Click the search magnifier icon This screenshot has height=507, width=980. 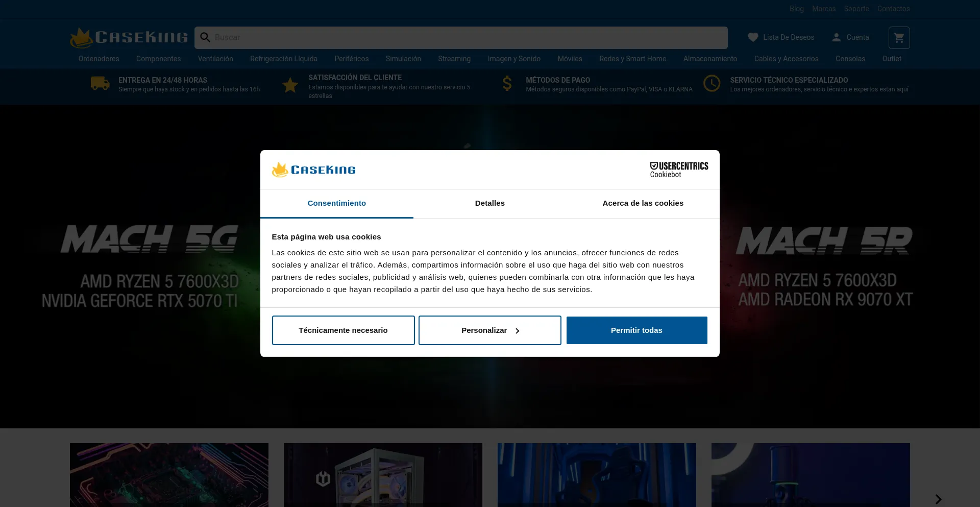click(x=205, y=37)
